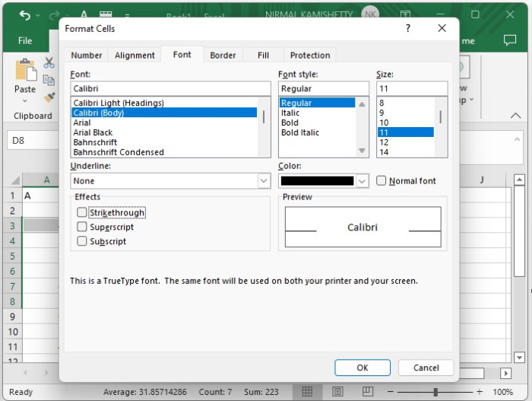
Task: Click the zoom out minus icon
Action: 391,392
